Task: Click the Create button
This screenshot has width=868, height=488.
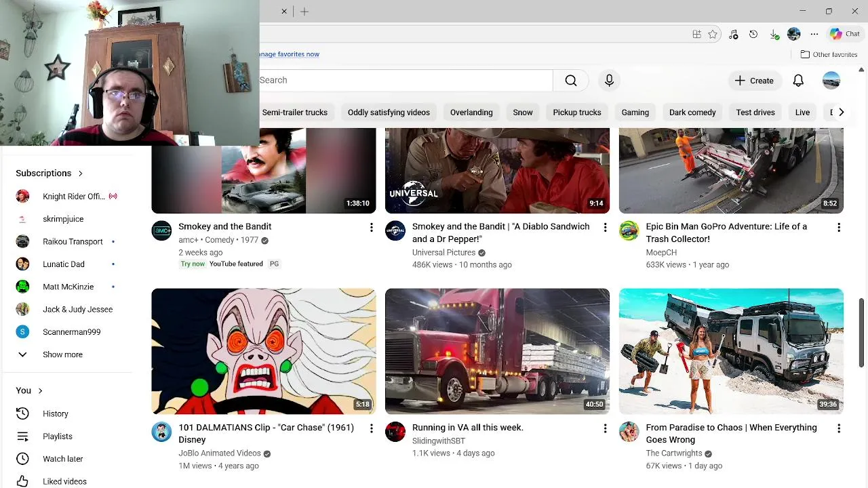Action: pyautogui.click(x=754, y=80)
